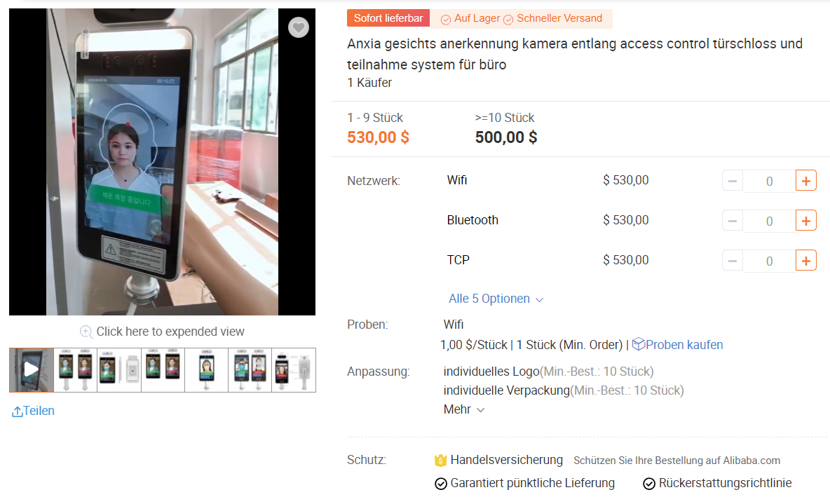Increase TCP quantity with plus button
The height and width of the screenshot is (504, 830).
[x=806, y=261]
